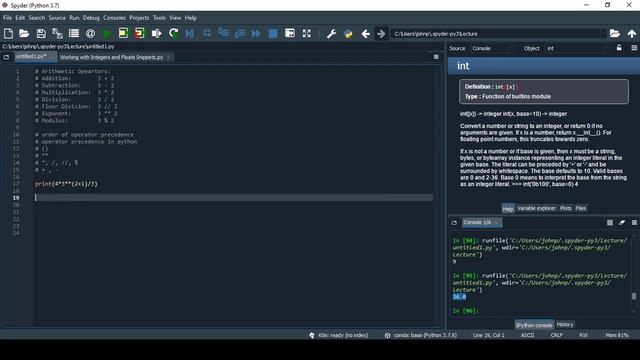Screen dimensions: 640x360
Task: Open Preferences with the wrench icon
Action: click(x=331, y=33)
